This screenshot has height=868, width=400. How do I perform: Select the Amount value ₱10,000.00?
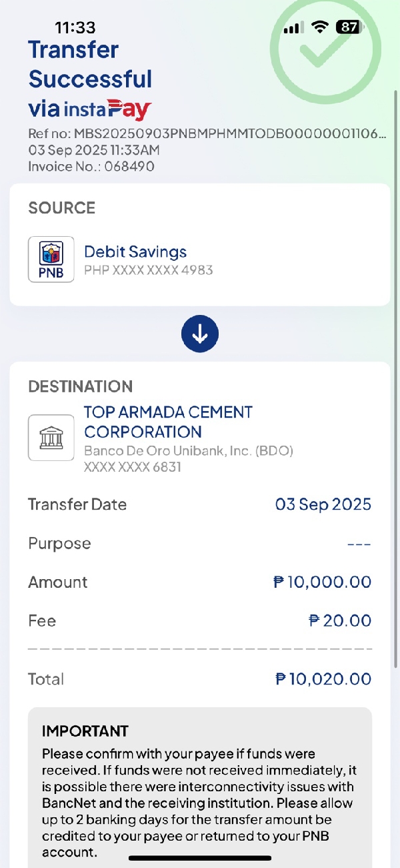pyautogui.click(x=323, y=582)
